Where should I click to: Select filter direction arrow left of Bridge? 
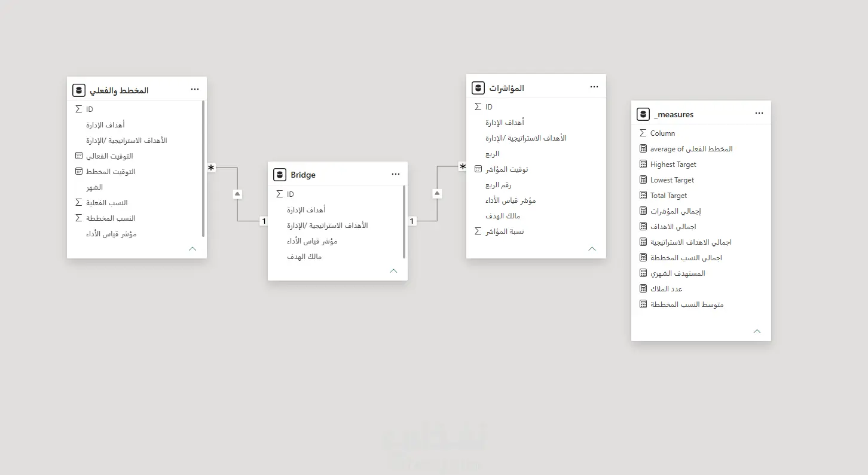(x=237, y=194)
